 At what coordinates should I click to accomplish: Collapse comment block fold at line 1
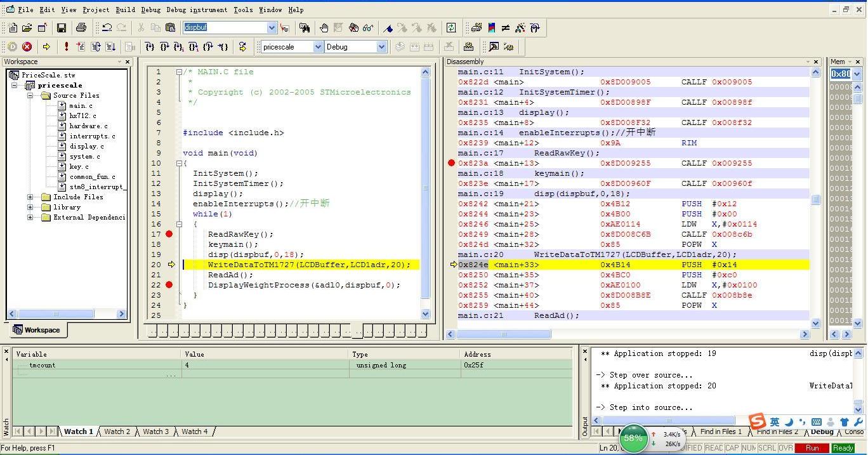[179, 72]
